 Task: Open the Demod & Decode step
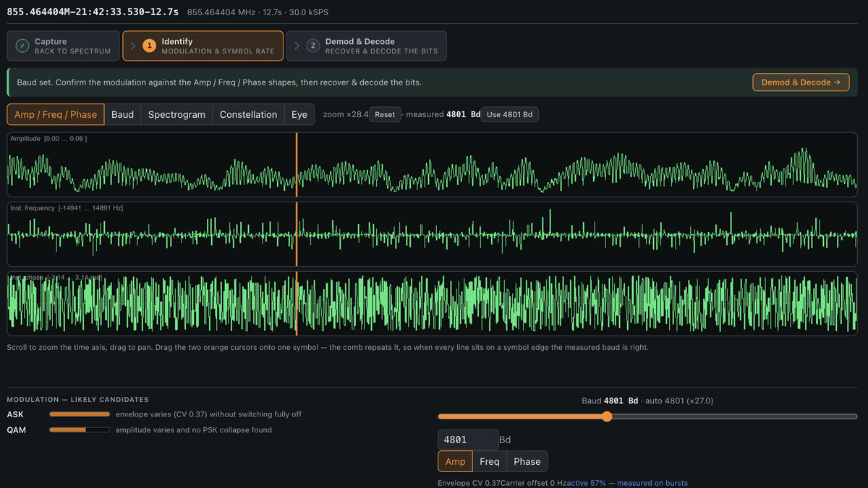click(x=367, y=46)
